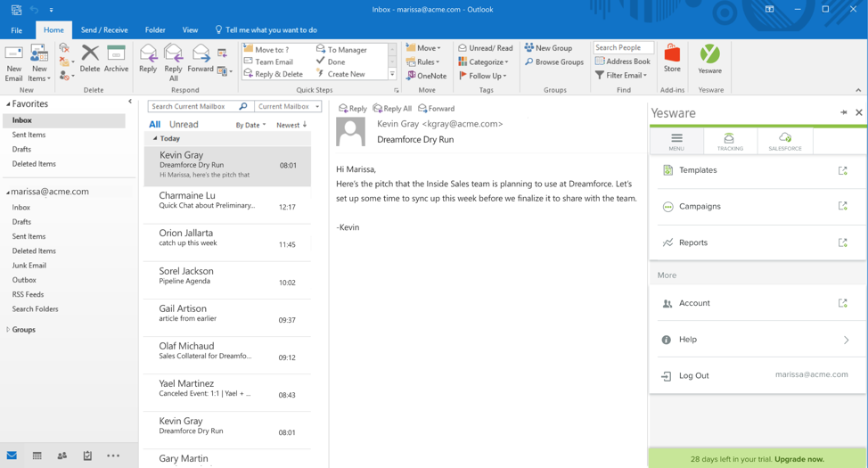Select Junk Email folder
The image size is (868, 468).
pos(29,266)
